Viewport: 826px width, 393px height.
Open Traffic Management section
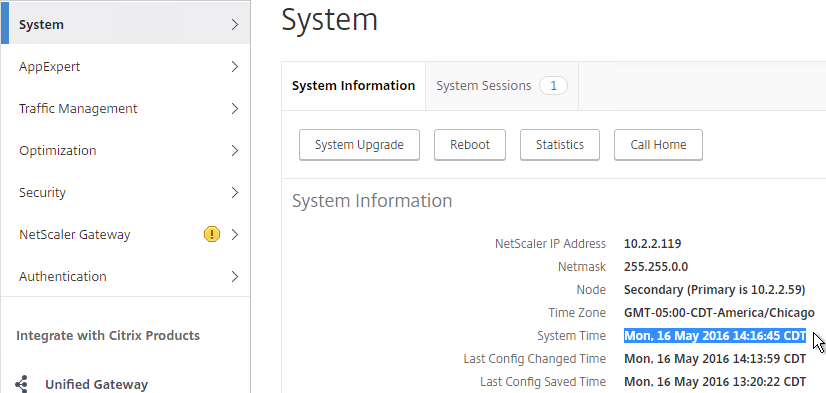click(125, 109)
